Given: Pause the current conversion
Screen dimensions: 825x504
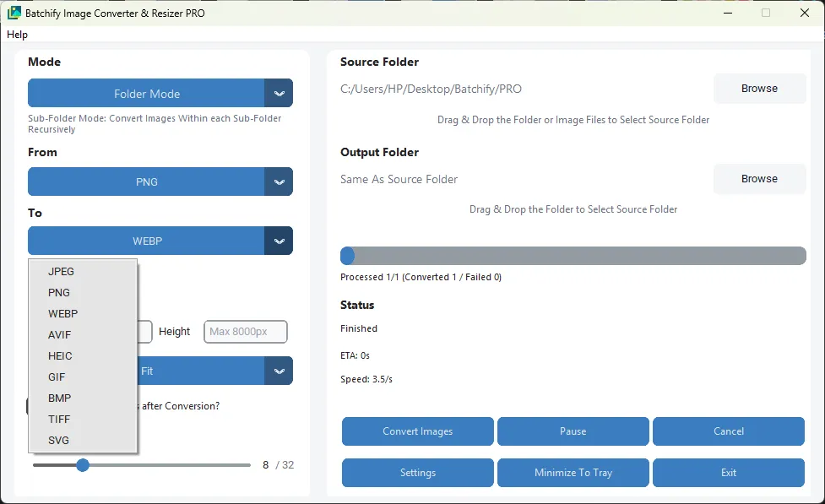Looking at the screenshot, I should coord(573,431).
